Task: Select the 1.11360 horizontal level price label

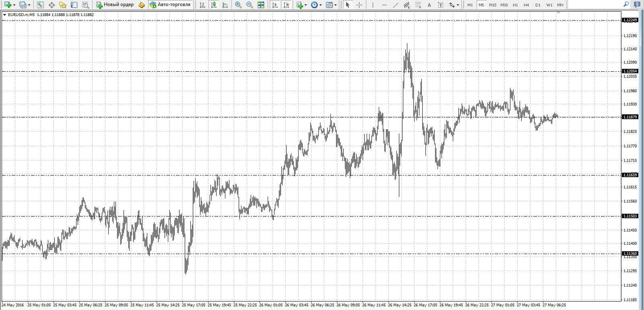Action: (x=630, y=254)
